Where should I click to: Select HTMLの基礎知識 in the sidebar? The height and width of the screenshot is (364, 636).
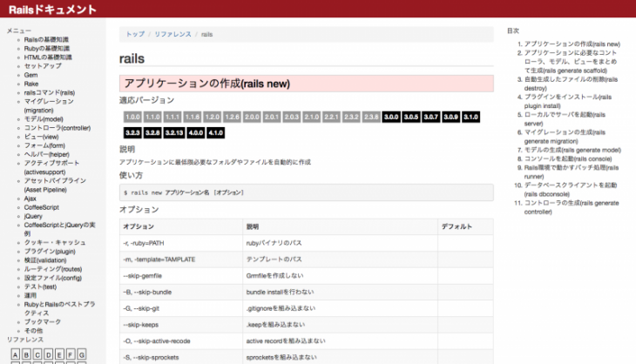(48, 57)
